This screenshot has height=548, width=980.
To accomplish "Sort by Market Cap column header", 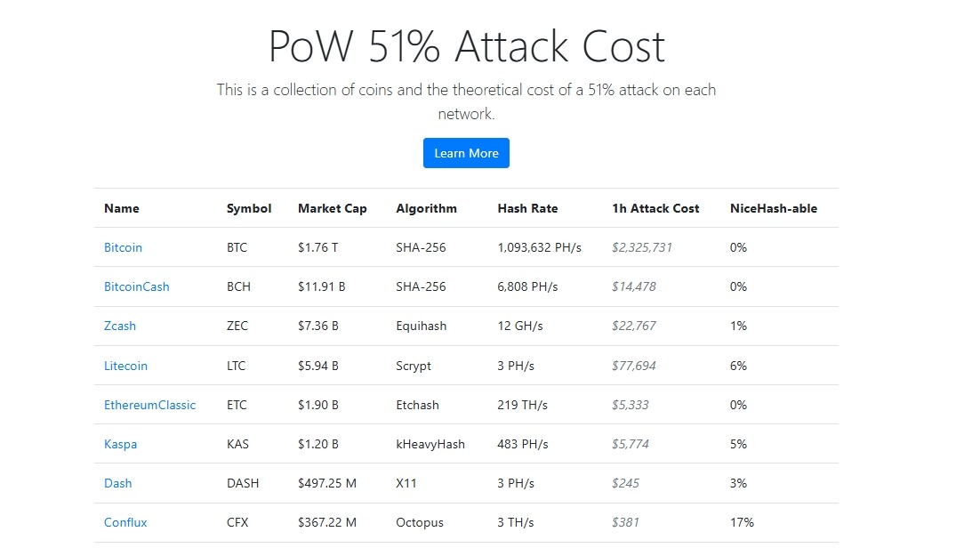I will (x=333, y=208).
